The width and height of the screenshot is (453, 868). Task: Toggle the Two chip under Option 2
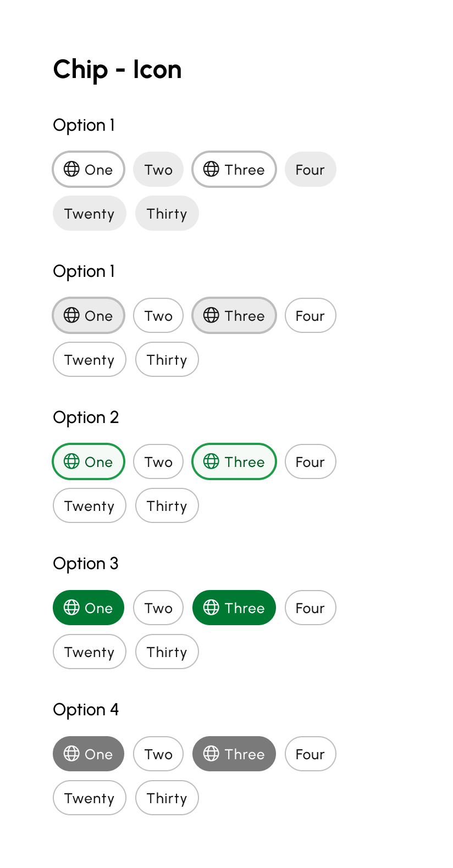point(158,461)
